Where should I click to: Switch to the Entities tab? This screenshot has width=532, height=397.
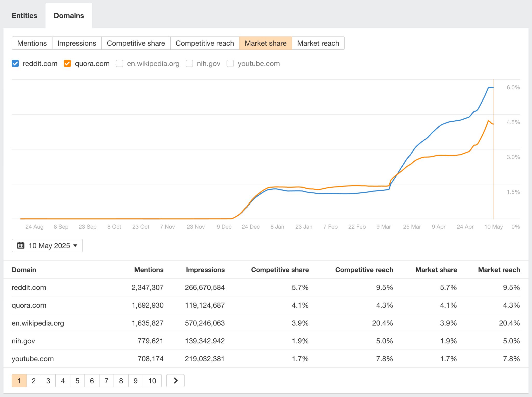[24, 16]
